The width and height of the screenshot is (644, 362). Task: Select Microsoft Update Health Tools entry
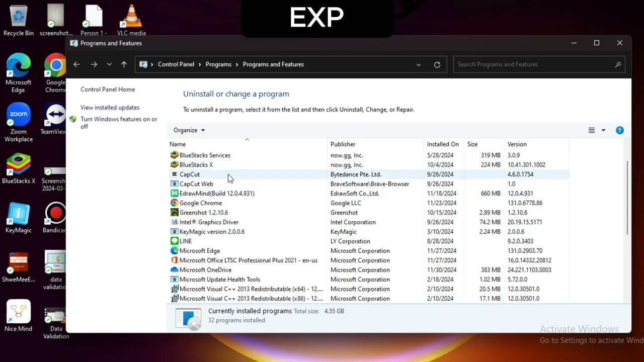(x=368, y=280)
